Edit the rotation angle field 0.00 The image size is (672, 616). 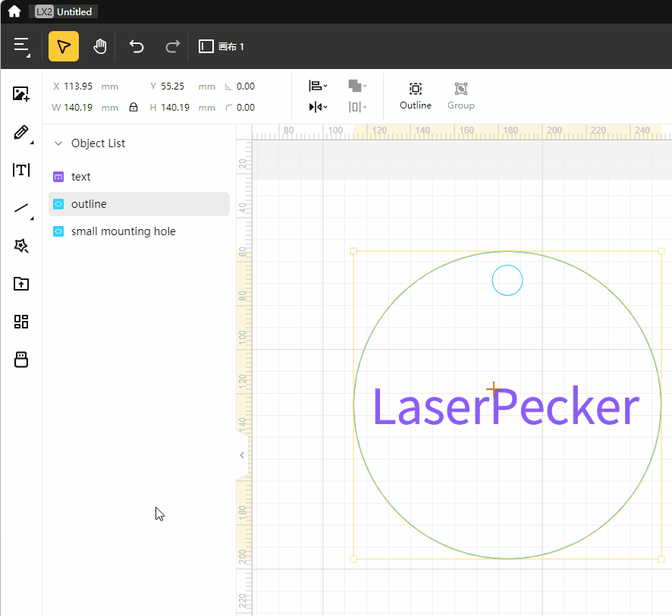246,86
